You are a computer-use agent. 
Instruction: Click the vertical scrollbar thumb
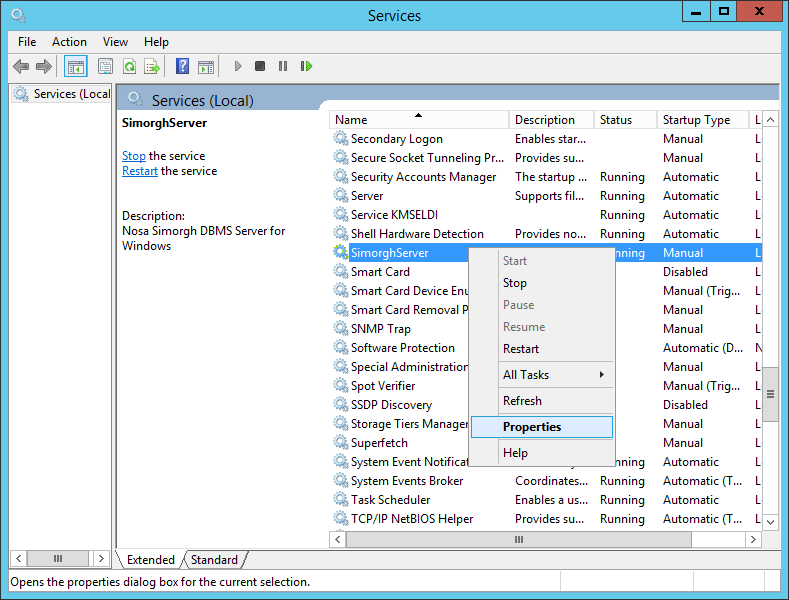point(770,394)
